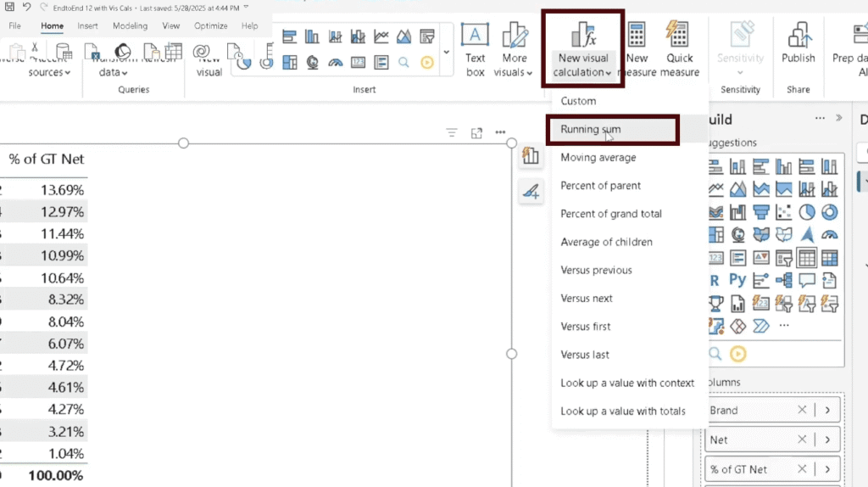
Task: Choose the table visual type
Action: 807,258
